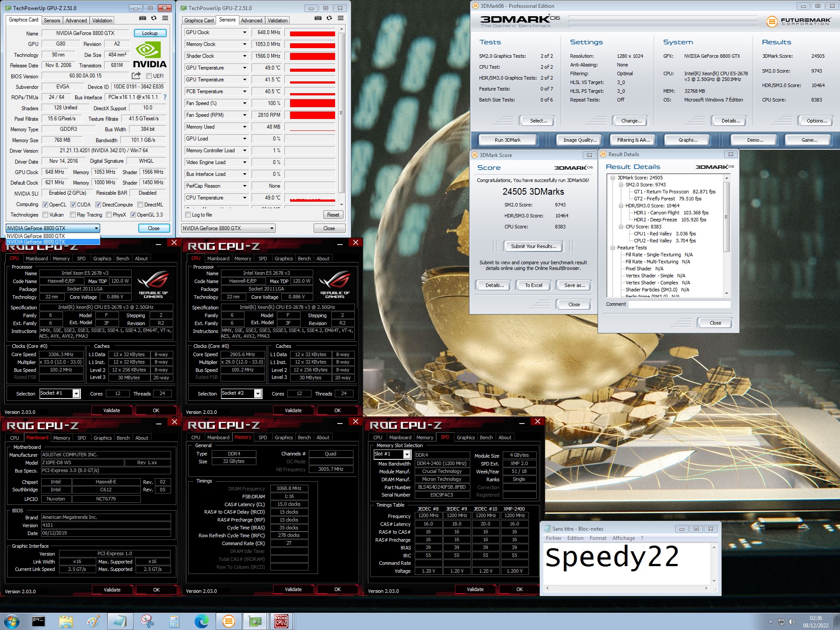Open Calculator from the taskbar
840x630 pixels.
coord(175,621)
